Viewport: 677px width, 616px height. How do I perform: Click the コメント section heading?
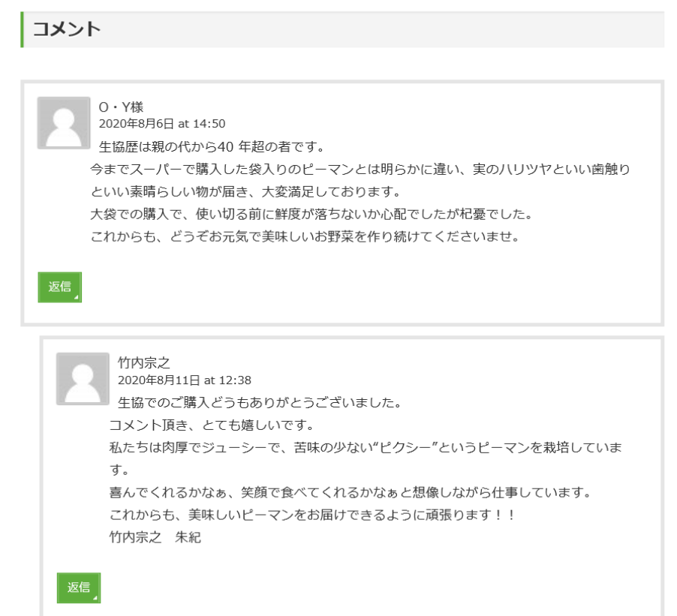(67, 29)
